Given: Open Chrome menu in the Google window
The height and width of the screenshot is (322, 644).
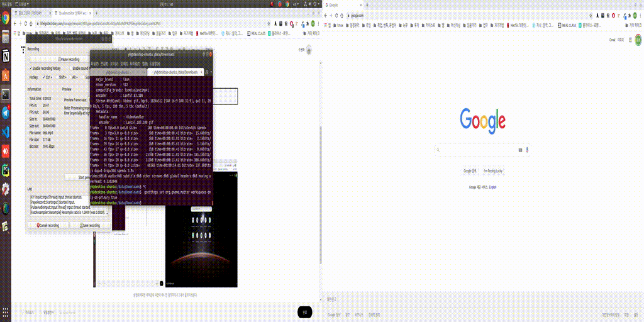Looking at the screenshot, I should 641,15.
